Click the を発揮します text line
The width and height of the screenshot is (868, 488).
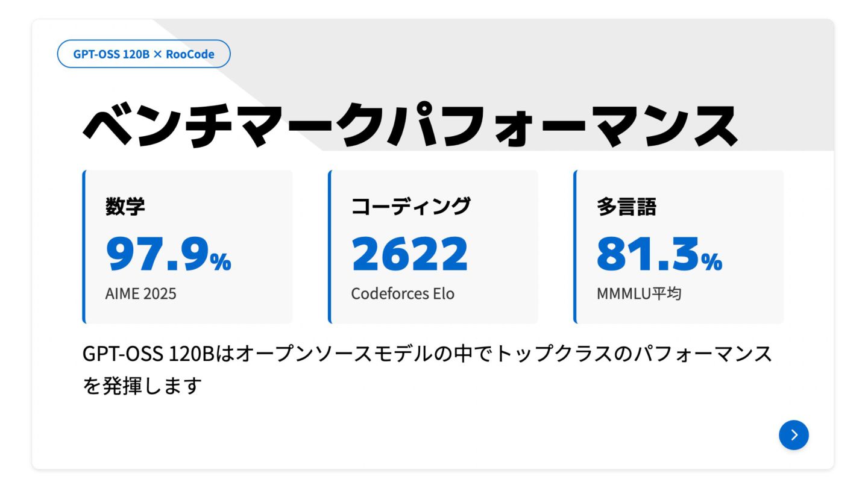pyautogui.click(x=142, y=386)
